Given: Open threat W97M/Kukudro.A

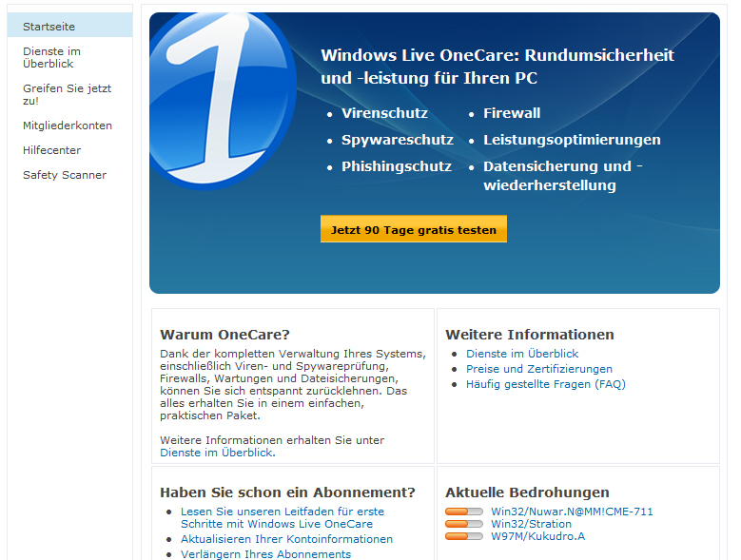Looking at the screenshot, I should (537, 536).
